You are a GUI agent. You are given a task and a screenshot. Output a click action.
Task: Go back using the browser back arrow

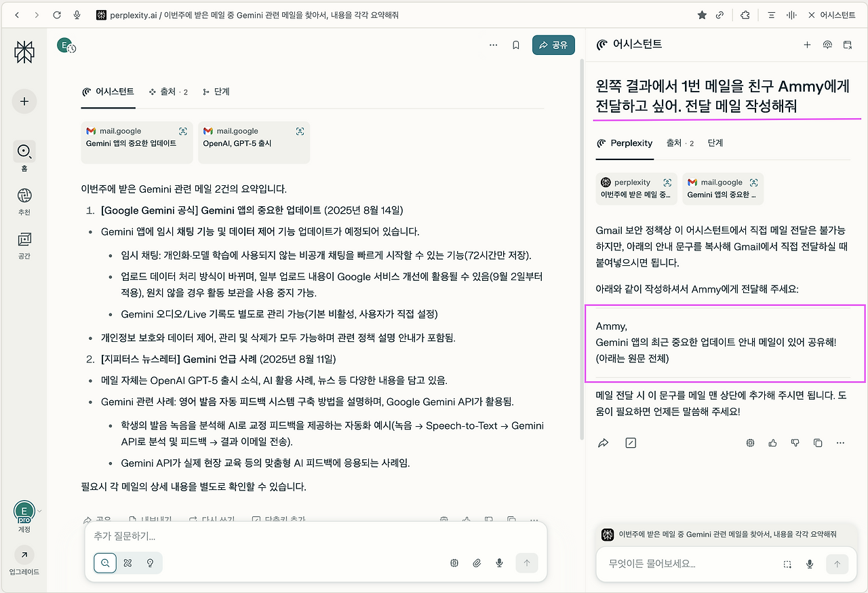pyautogui.click(x=17, y=15)
